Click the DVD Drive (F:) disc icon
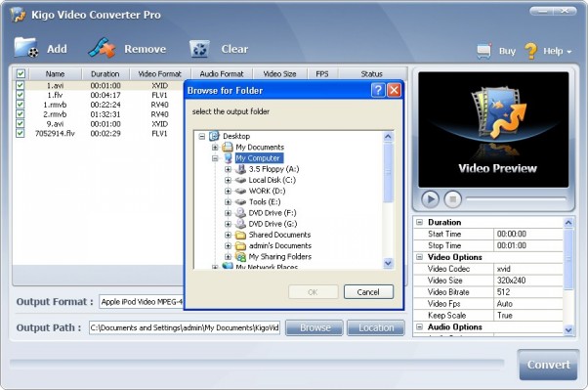This screenshot has width=588, height=390. coord(240,213)
